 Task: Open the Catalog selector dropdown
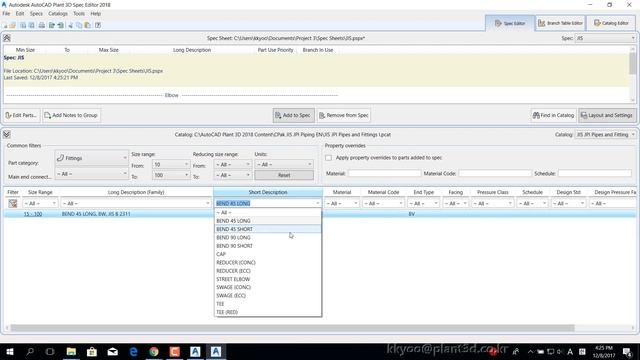[605, 134]
